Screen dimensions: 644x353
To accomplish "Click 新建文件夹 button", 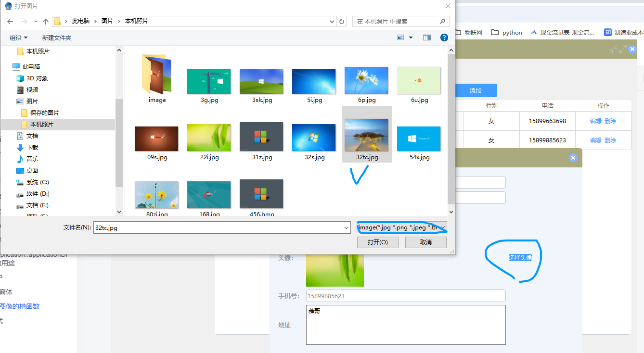I will [x=57, y=38].
